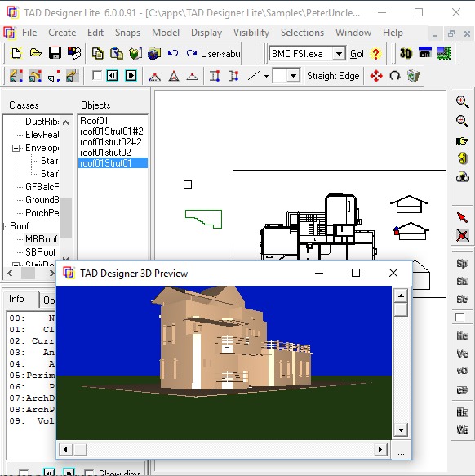Click the zoom out magnifier icon
The image size is (475, 476).
coord(462,122)
